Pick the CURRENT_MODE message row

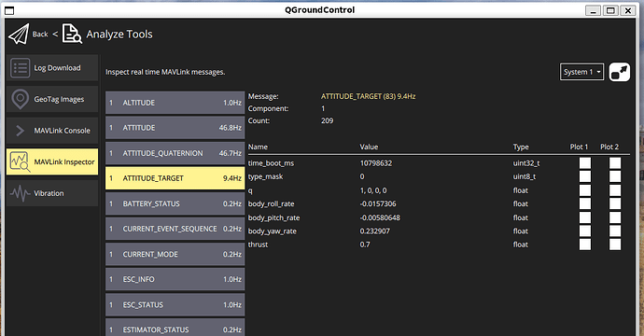tap(175, 254)
